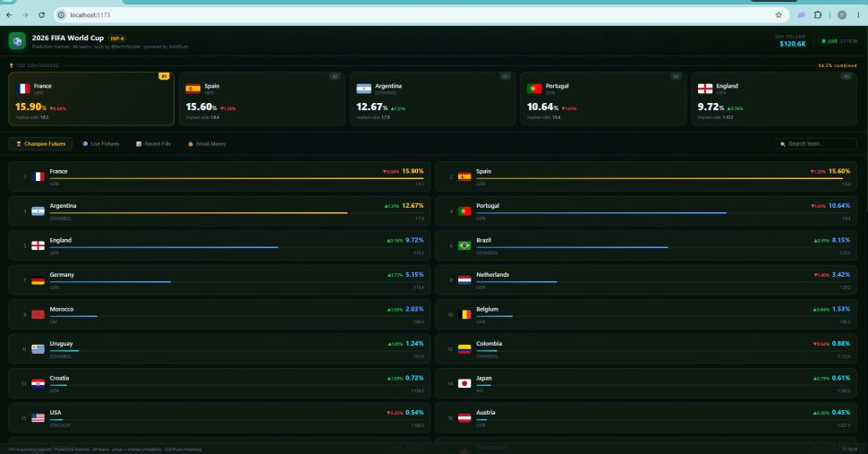Image resolution: width=868 pixels, height=454 pixels.
Task: Open the browser extensions puzzle icon
Action: point(818,15)
